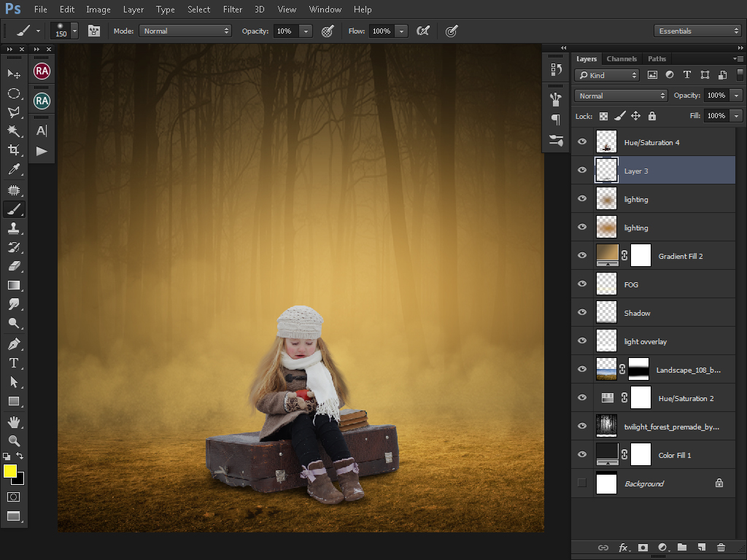Viewport: 747px width, 560px height.
Task: Click the brush Opacity value field
Action: (285, 31)
